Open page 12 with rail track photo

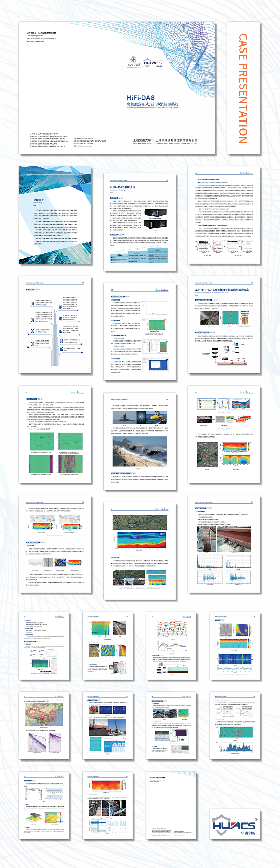(224, 544)
